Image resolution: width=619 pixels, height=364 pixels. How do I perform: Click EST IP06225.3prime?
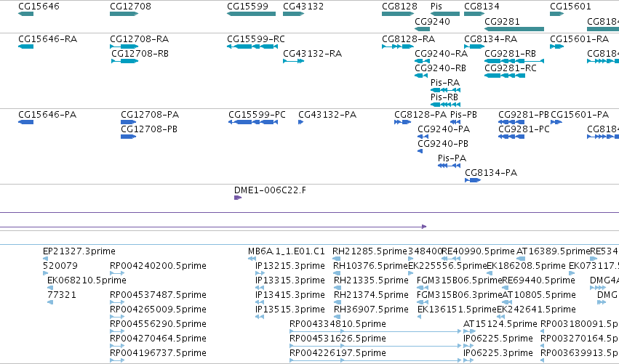click(x=498, y=353)
